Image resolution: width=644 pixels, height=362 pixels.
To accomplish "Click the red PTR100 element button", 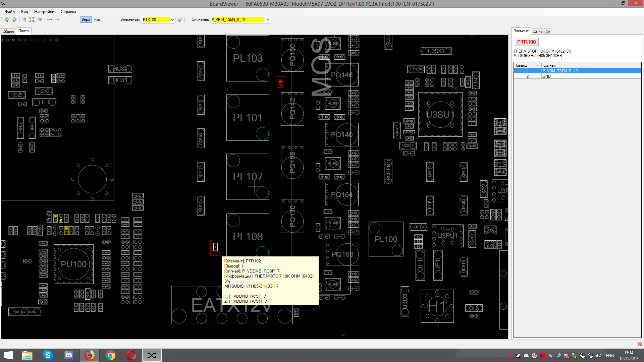I will click(x=526, y=42).
